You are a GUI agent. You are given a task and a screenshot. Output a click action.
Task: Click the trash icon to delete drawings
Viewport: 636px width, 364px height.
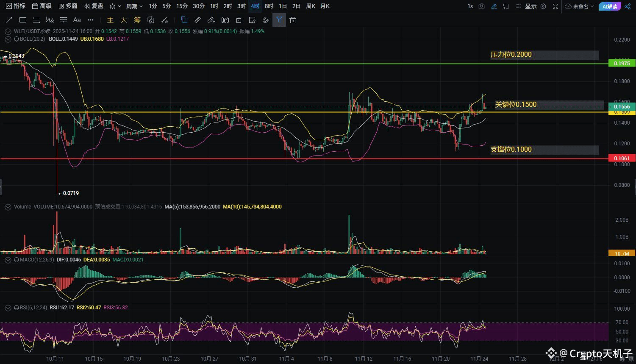coord(293,20)
